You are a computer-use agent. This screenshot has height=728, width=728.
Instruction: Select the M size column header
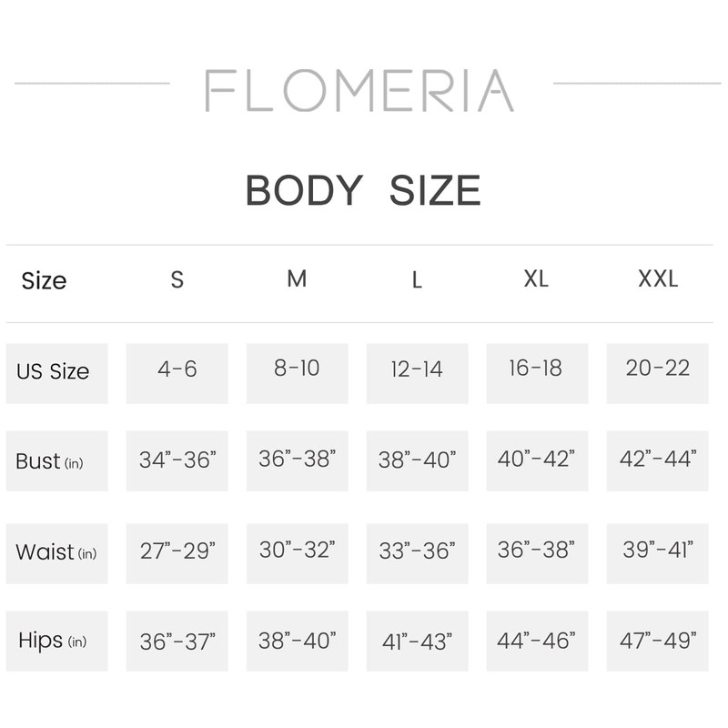[x=297, y=278]
